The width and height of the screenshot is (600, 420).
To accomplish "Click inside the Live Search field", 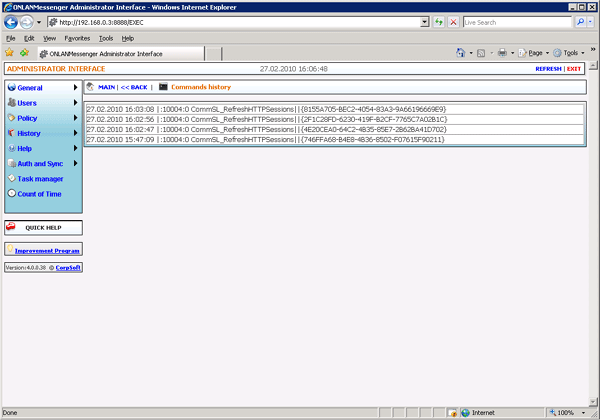I will (x=517, y=22).
